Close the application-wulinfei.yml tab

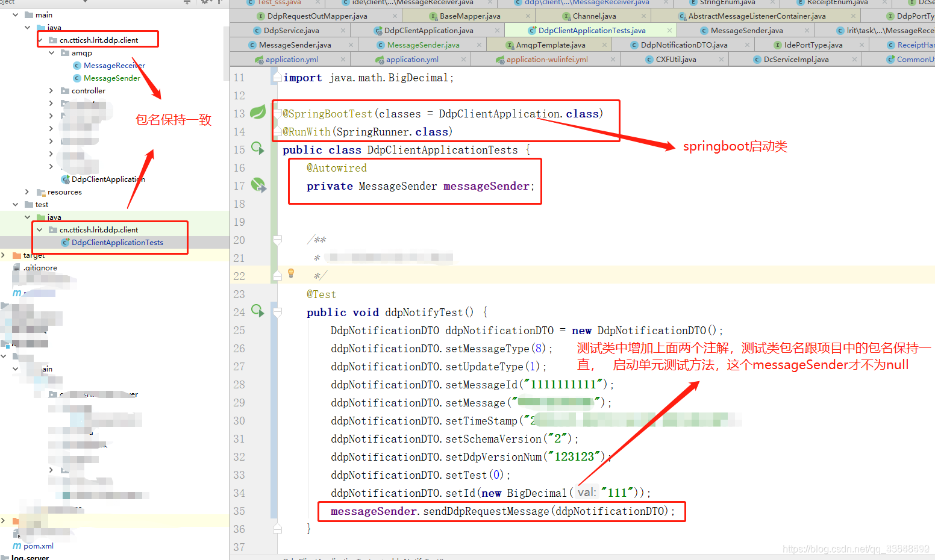[x=613, y=59]
